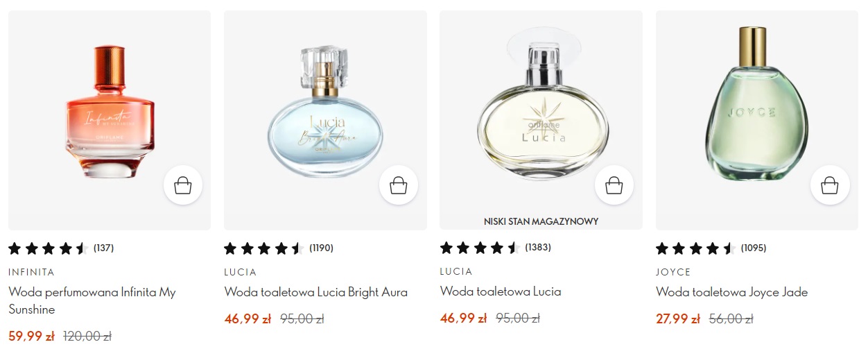This screenshot has height=349, width=868.
Task: View star rating with 137 reviews
Action: (x=61, y=248)
